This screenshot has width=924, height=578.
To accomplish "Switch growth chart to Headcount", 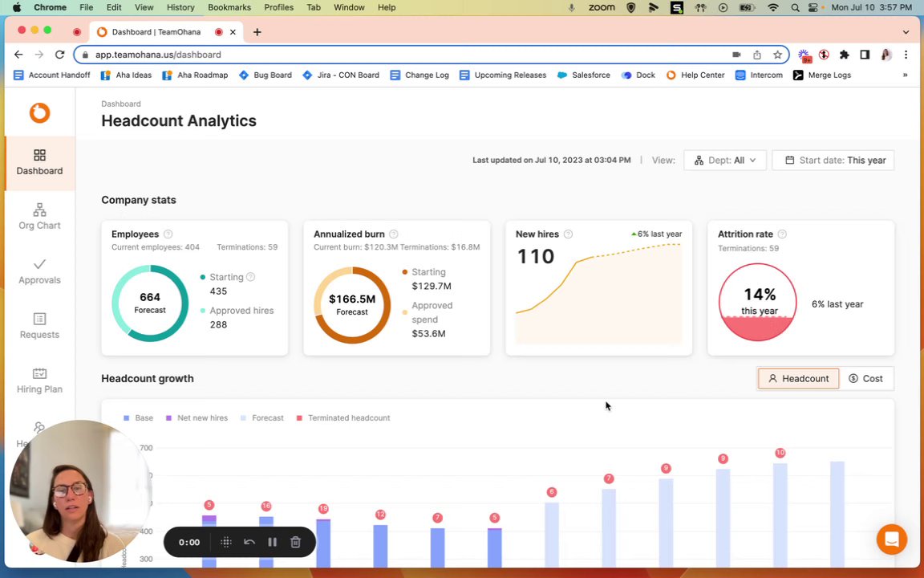I will tap(798, 379).
